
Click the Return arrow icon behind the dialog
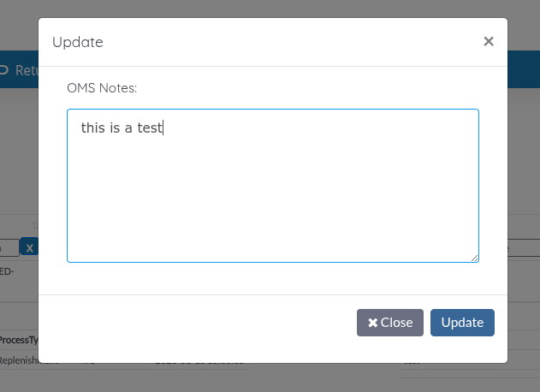click(x=3, y=70)
